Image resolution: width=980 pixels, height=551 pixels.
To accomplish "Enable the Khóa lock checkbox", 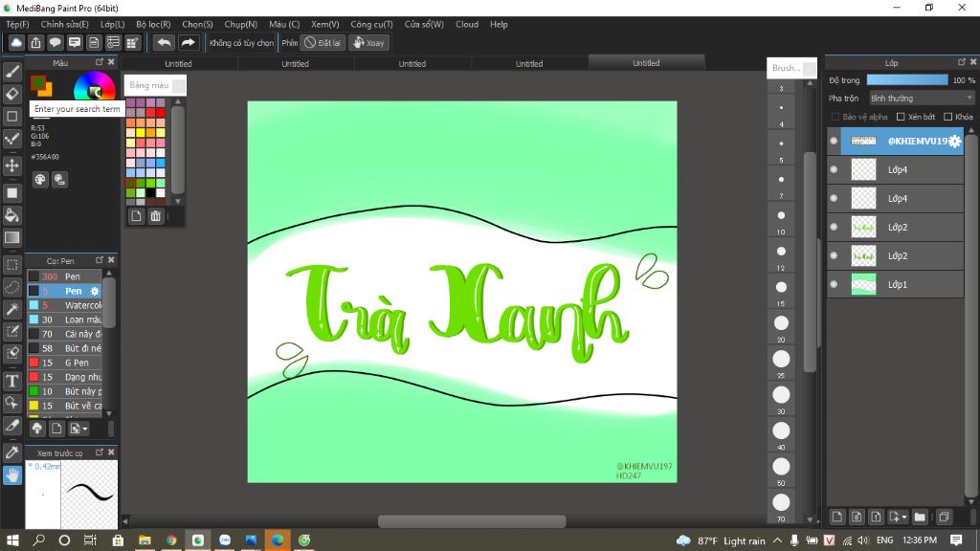I will pyautogui.click(x=948, y=117).
